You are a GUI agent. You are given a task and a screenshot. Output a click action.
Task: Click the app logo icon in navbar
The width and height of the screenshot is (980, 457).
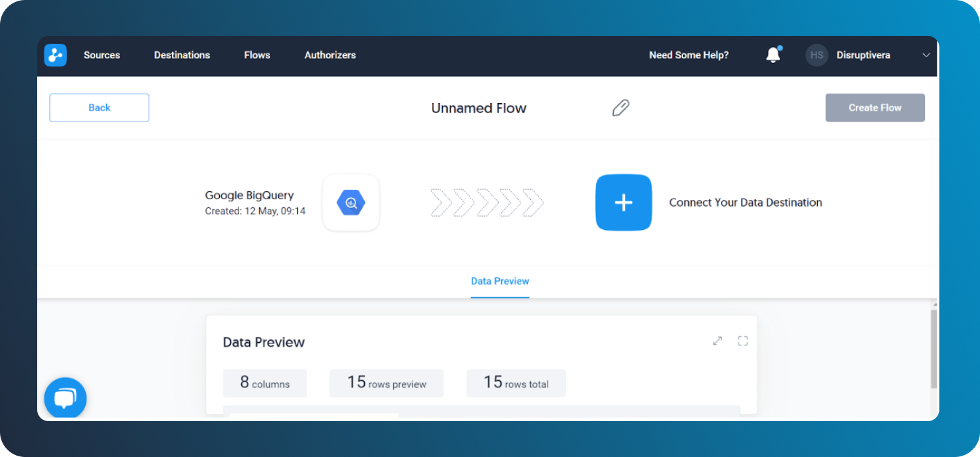55,54
